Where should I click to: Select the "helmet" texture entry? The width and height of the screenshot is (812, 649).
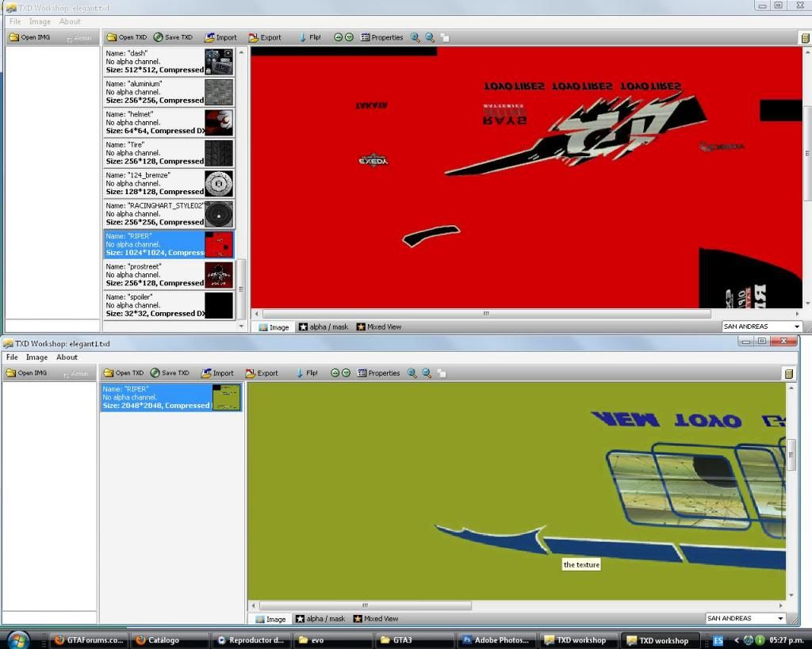(x=169, y=123)
